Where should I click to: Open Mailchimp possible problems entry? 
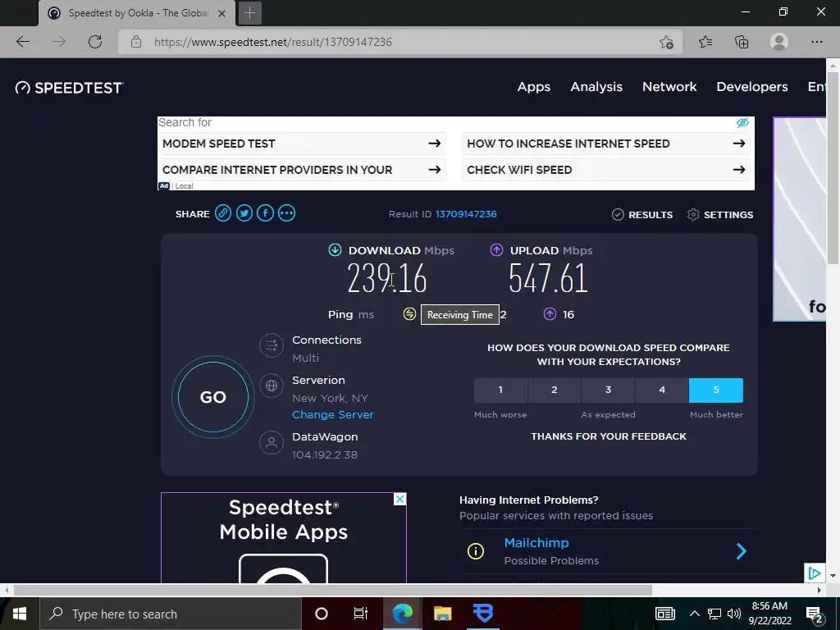[608, 551]
